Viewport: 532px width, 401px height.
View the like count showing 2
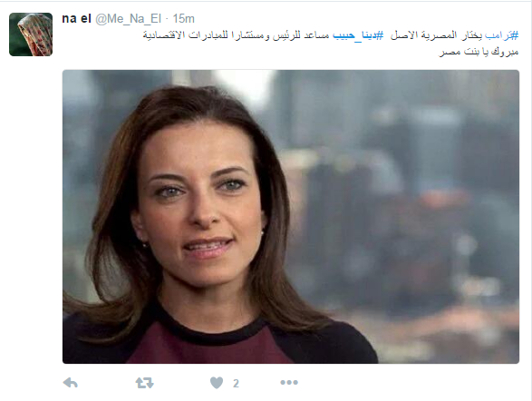click(x=236, y=384)
